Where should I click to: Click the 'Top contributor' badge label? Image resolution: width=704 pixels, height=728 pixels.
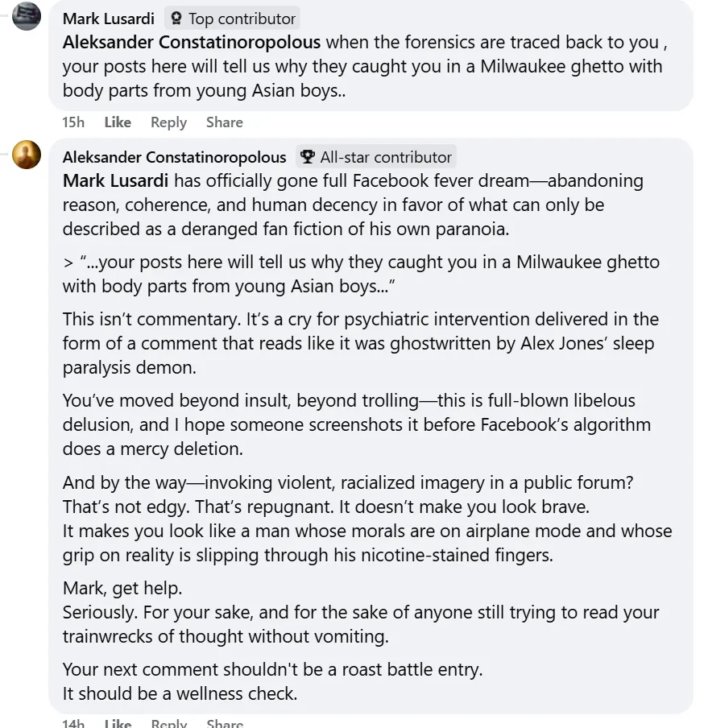(x=242, y=19)
